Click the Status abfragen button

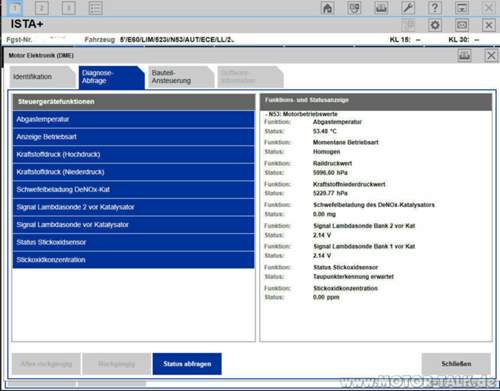coord(187,364)
